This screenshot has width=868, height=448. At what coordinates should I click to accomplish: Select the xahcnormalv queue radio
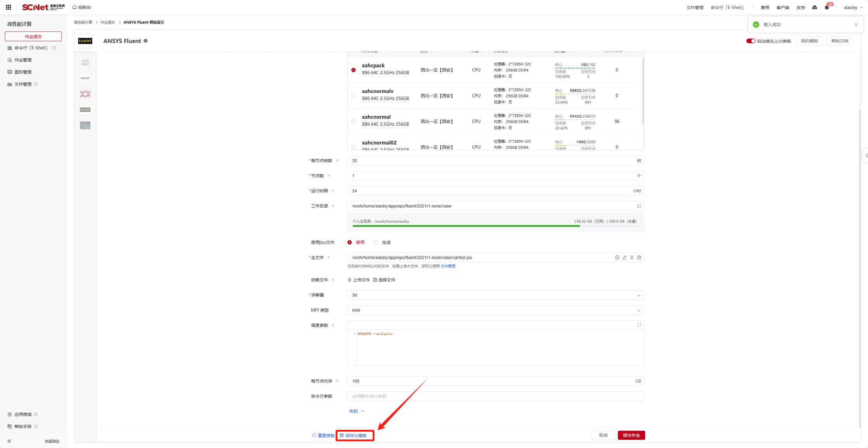[353, 96]
